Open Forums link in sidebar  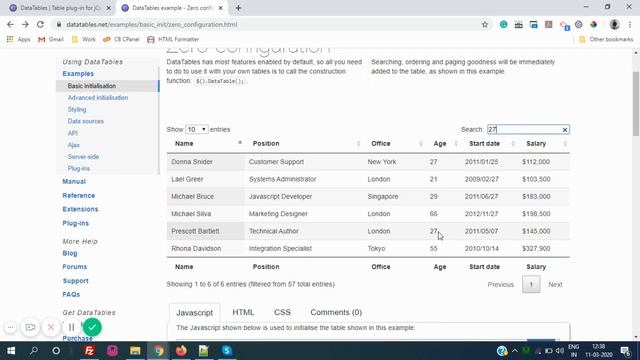pos(74,267)
